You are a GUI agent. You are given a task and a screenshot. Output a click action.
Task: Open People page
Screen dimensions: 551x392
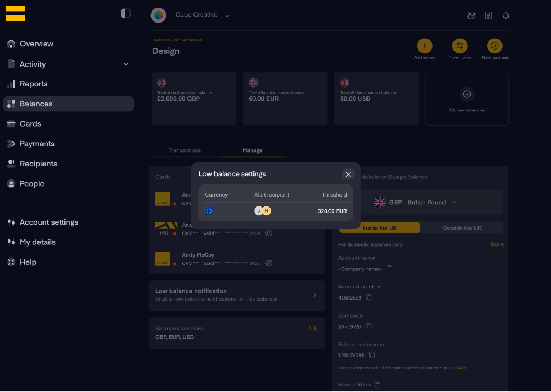[x=31, y=184]
